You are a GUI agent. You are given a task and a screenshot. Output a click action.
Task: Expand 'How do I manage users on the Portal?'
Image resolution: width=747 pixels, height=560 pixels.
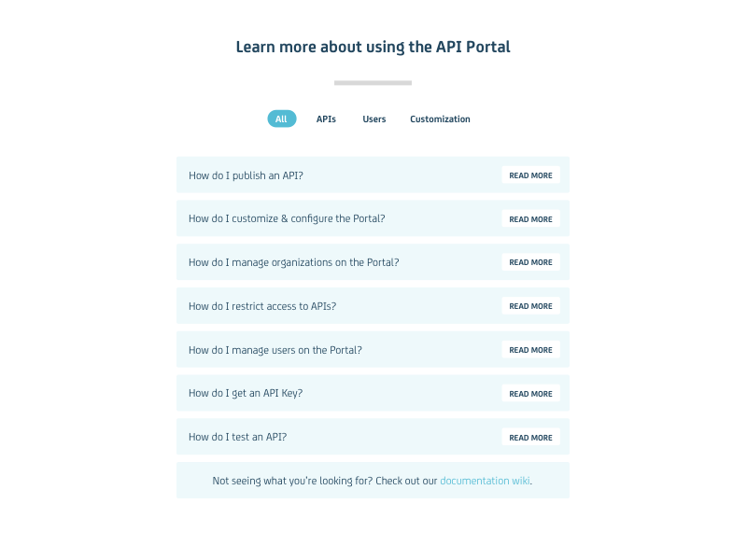(275, 350)
